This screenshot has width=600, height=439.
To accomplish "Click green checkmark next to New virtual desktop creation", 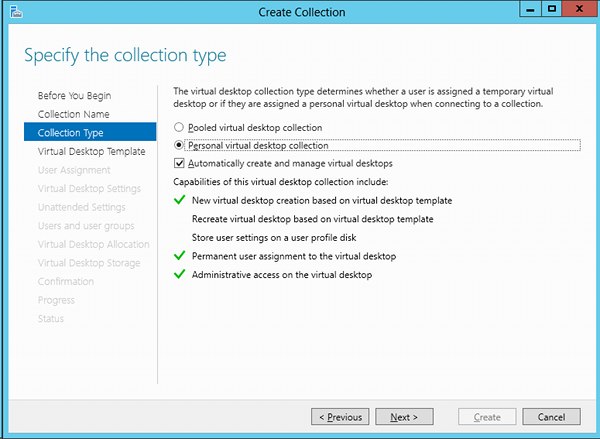I will [x=179, y=200].
